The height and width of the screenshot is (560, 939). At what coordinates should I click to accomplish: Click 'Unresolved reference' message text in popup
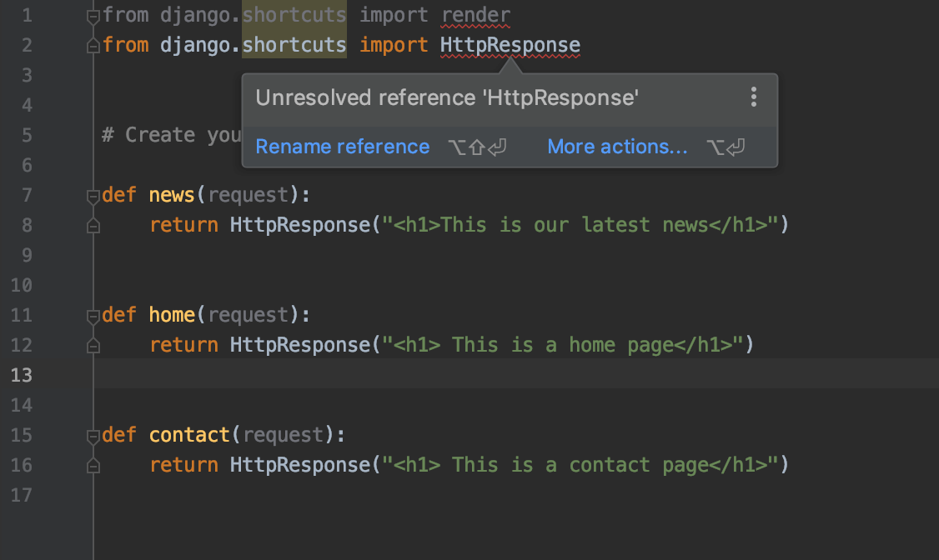coord(447,97)
